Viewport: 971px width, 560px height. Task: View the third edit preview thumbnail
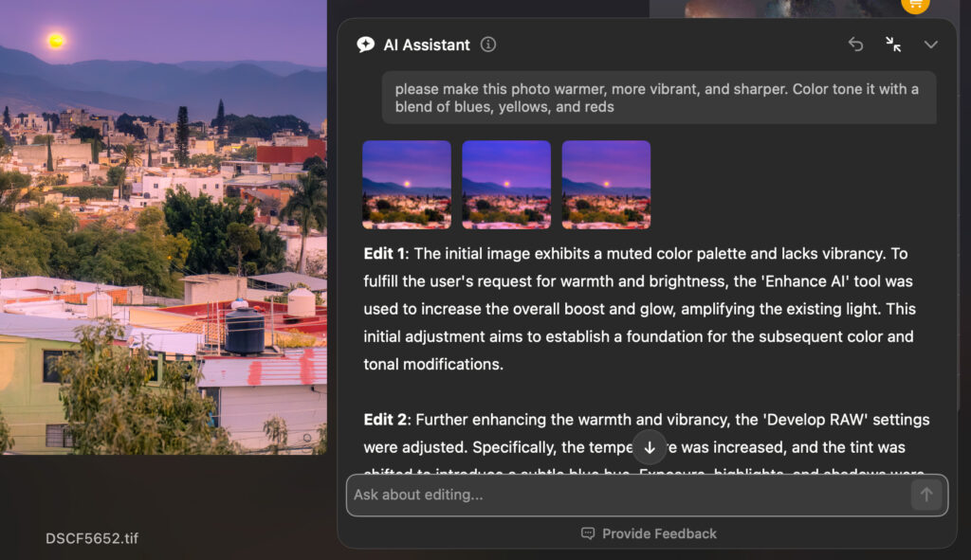[x=606, y=184]
